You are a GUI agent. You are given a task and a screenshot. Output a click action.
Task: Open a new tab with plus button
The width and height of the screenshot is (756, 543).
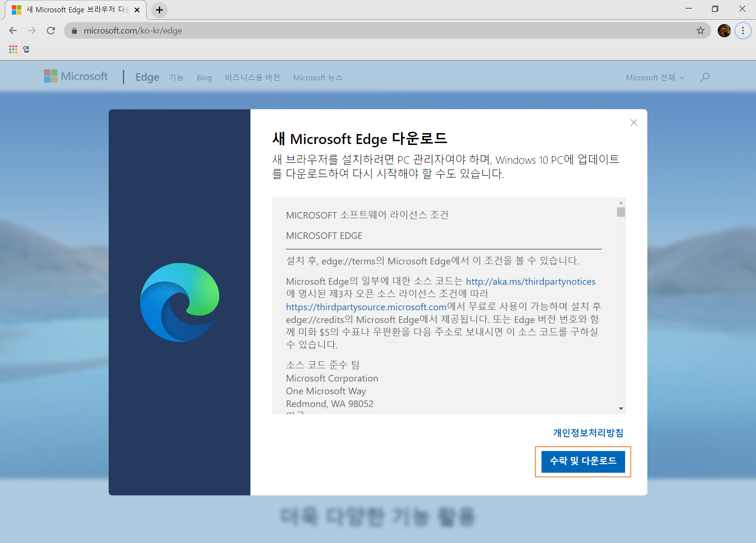tap(160, 10)
